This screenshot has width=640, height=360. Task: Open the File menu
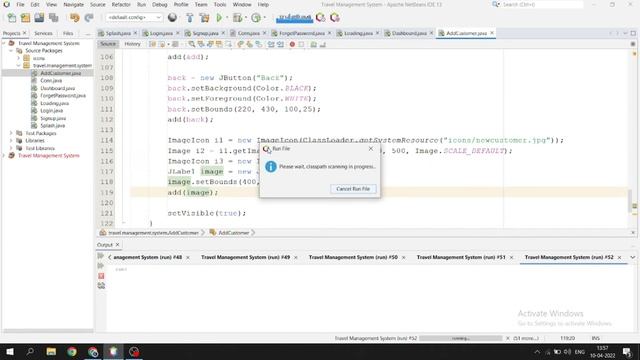tap(20, 4)
